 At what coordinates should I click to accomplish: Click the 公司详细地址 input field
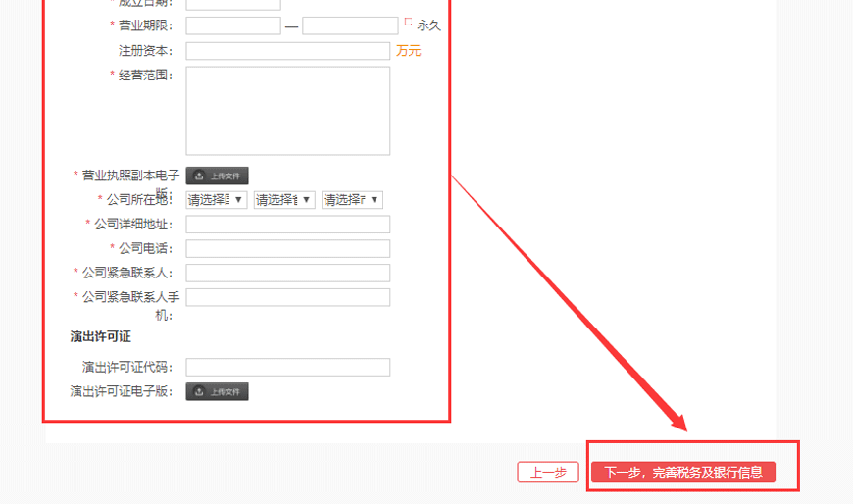[x=288, y=225]
